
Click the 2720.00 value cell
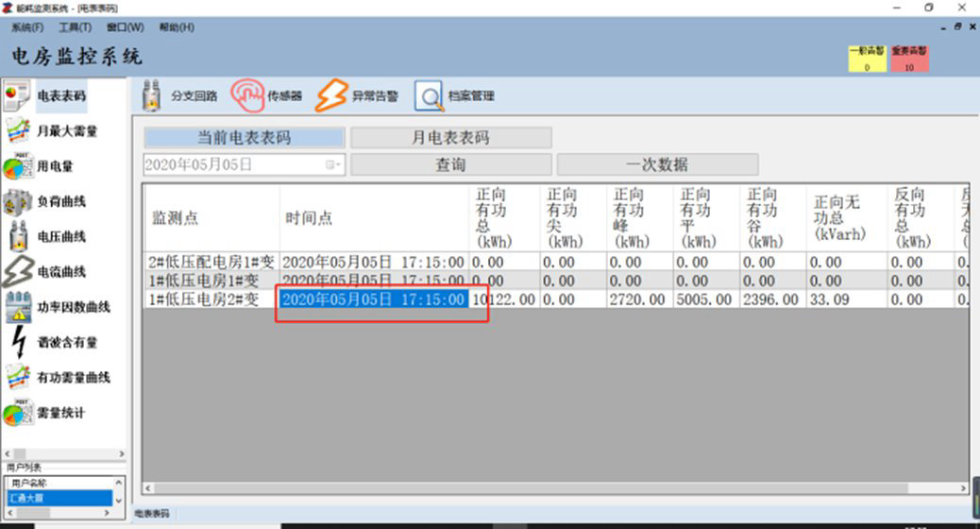point(640,299)
